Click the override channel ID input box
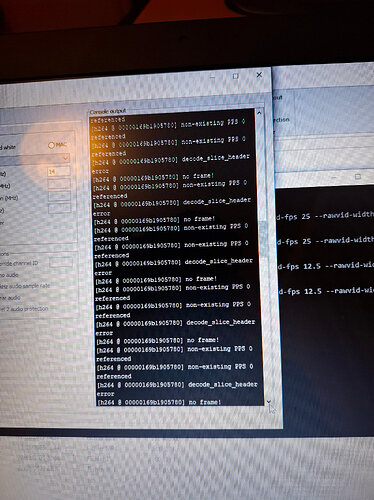The height and width of the screenshot is (500, 374). (x=61, y=262)
